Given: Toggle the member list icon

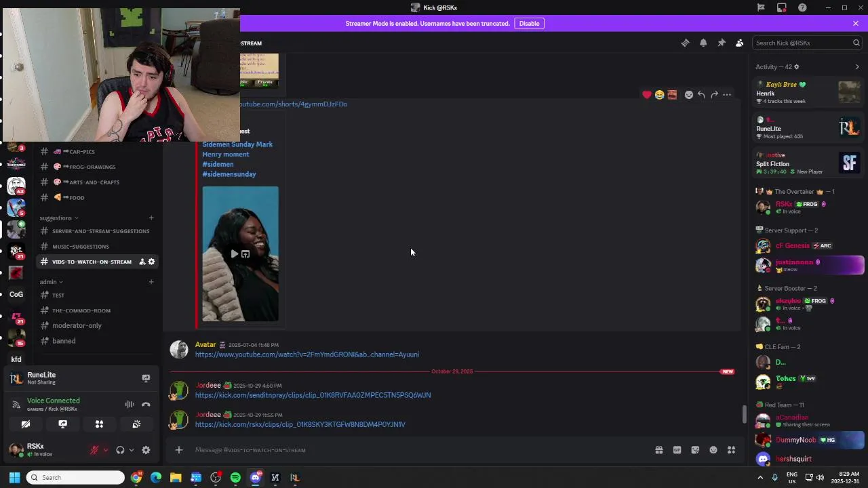Looking at the screenshot, I should click(740, 43).
